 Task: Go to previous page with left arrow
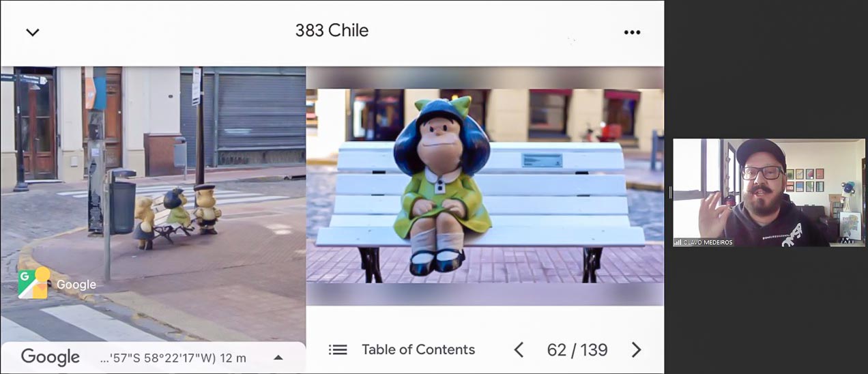519,350
